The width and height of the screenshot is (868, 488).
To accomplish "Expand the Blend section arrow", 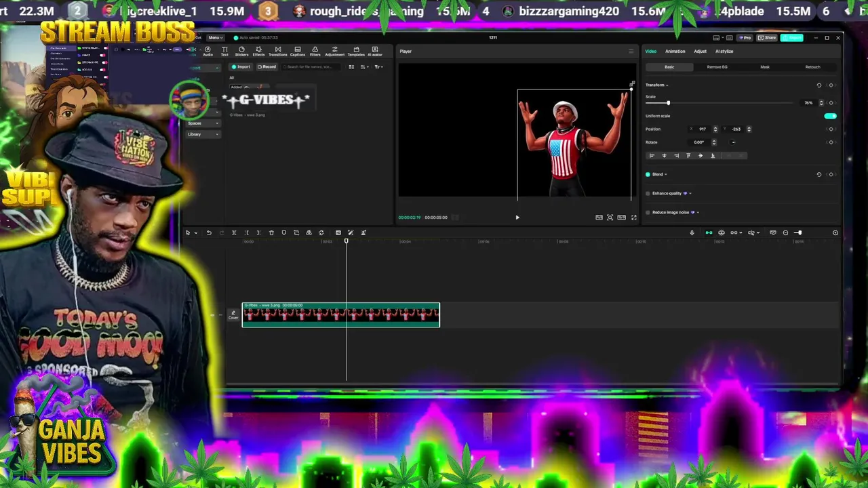I will (x=665, y=174).
